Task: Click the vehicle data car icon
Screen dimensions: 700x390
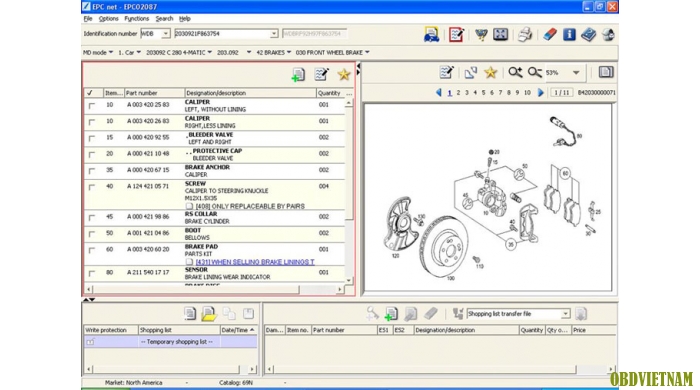Action: 431,34
